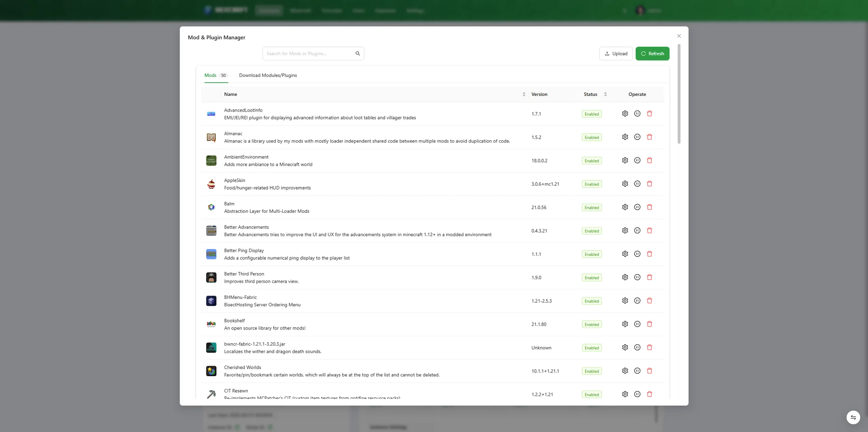Click the floating swap arrows button
The height and width of the screenshot is (432, 868).
pos(853,417)
